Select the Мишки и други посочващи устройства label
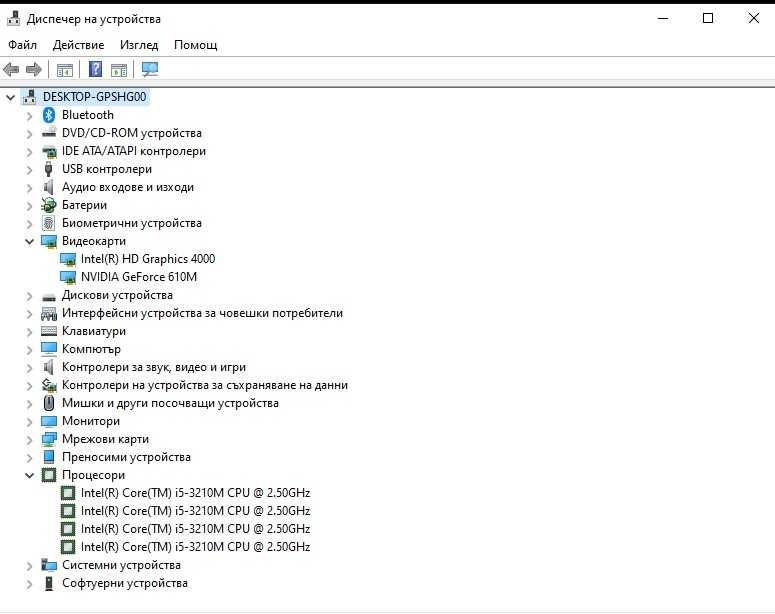The image size is (775, 614). [x=170, y=403]
